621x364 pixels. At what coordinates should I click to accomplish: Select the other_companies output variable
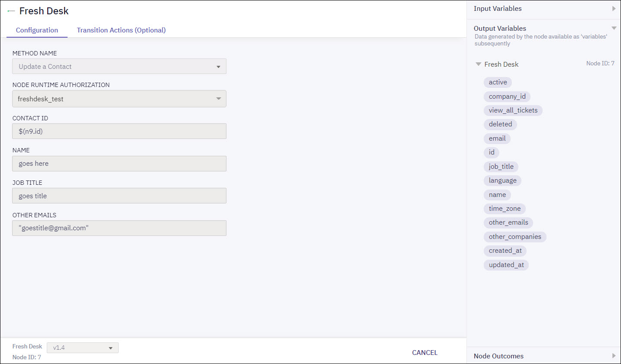[x=515, y=237]
